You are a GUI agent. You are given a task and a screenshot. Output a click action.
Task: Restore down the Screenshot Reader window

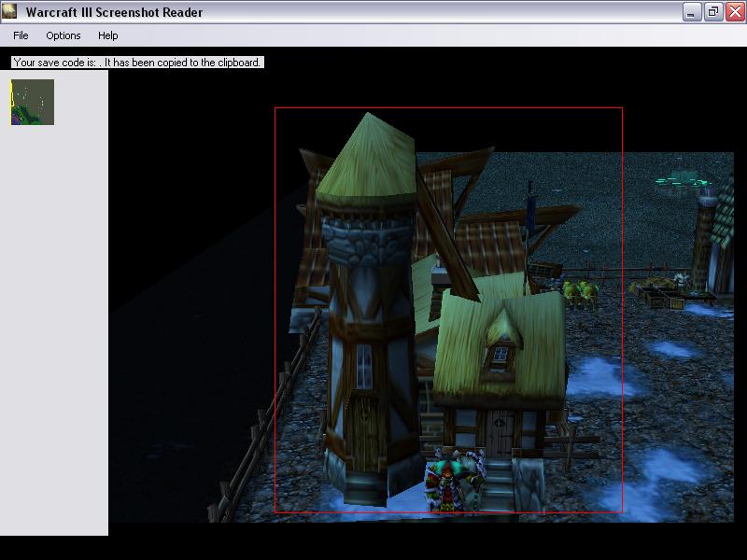[713, 12]
